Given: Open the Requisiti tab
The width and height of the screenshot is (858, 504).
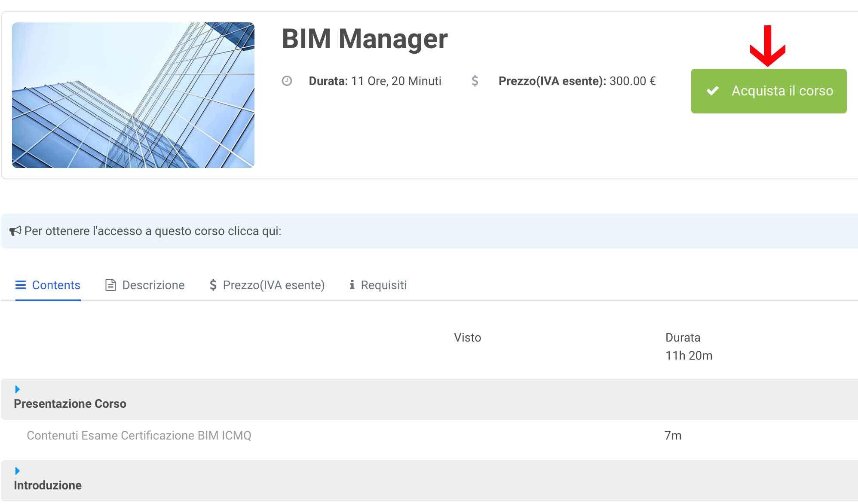Looking at the screenshot, I should coord(383,285).
